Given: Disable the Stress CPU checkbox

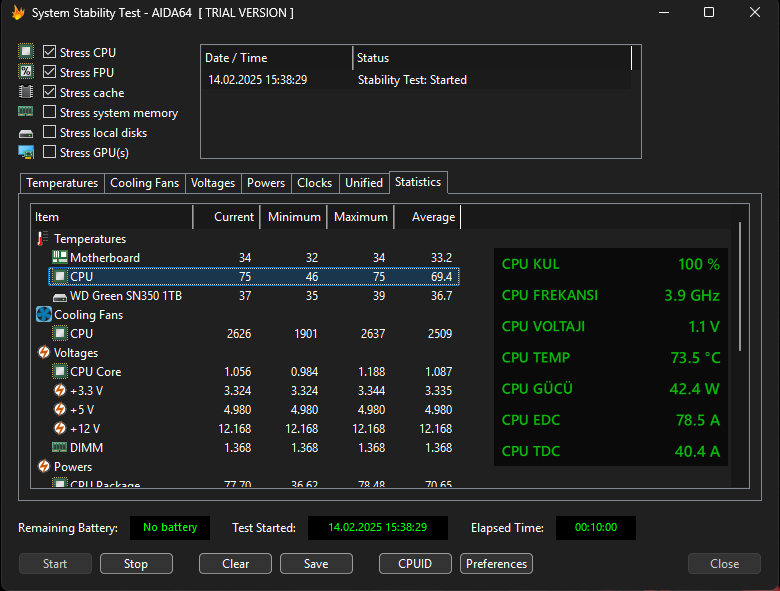Looking at the screenshot, I should coord(49,52).
